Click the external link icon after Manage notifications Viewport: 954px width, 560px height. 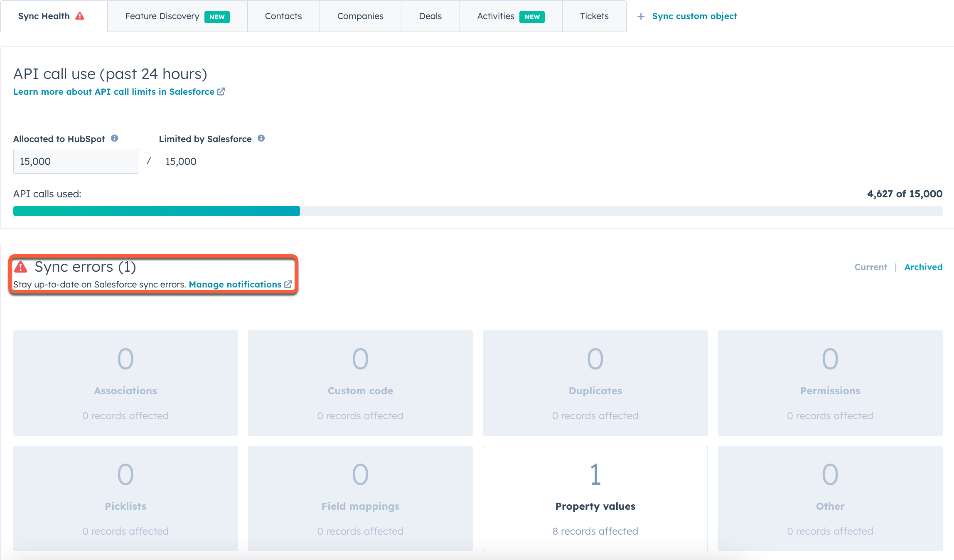click(288, 285)
